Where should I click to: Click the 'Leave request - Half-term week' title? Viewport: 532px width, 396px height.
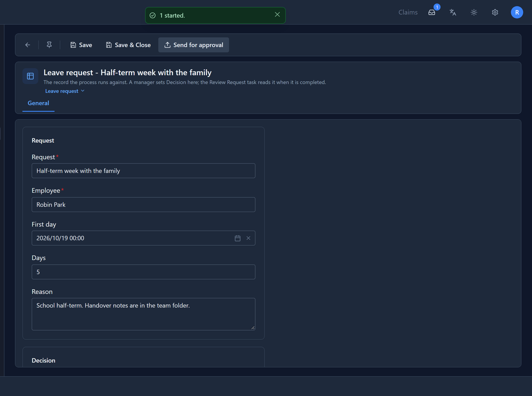point(127,72)
